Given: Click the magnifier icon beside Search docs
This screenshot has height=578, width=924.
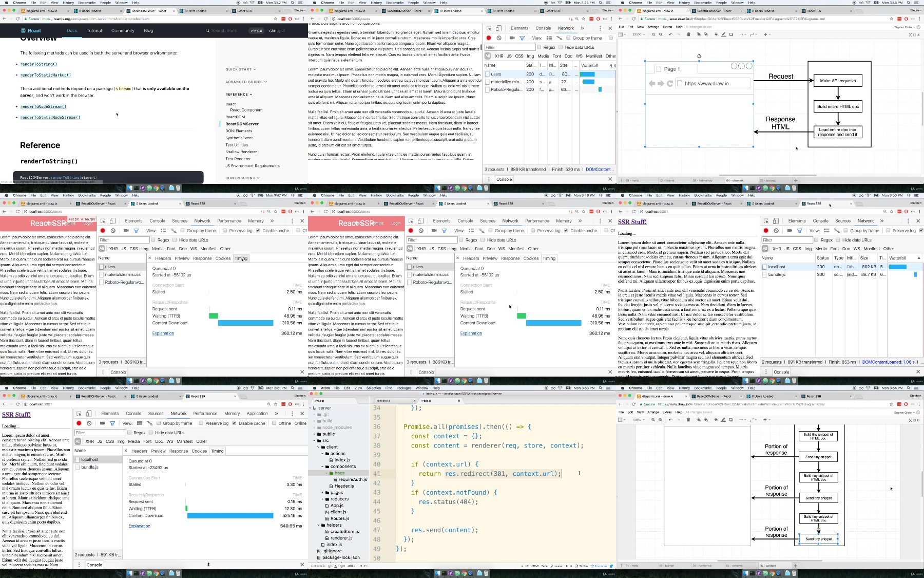Looking at the screenshot, I should point(207,30).
